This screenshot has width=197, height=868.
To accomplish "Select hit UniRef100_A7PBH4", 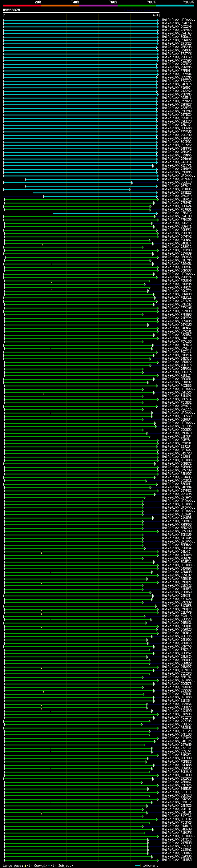I will [x=176, y=71].
